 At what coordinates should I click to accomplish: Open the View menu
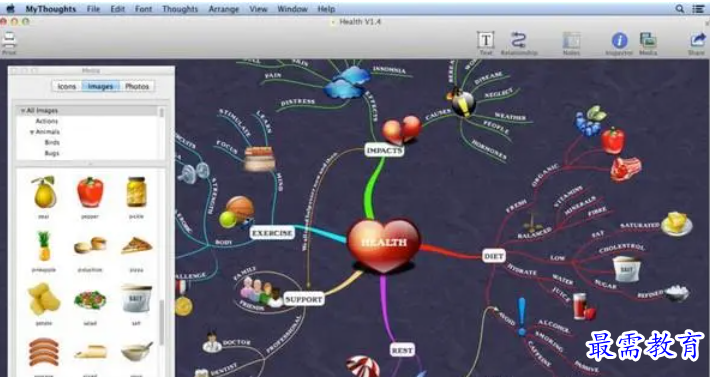[258, 9]
